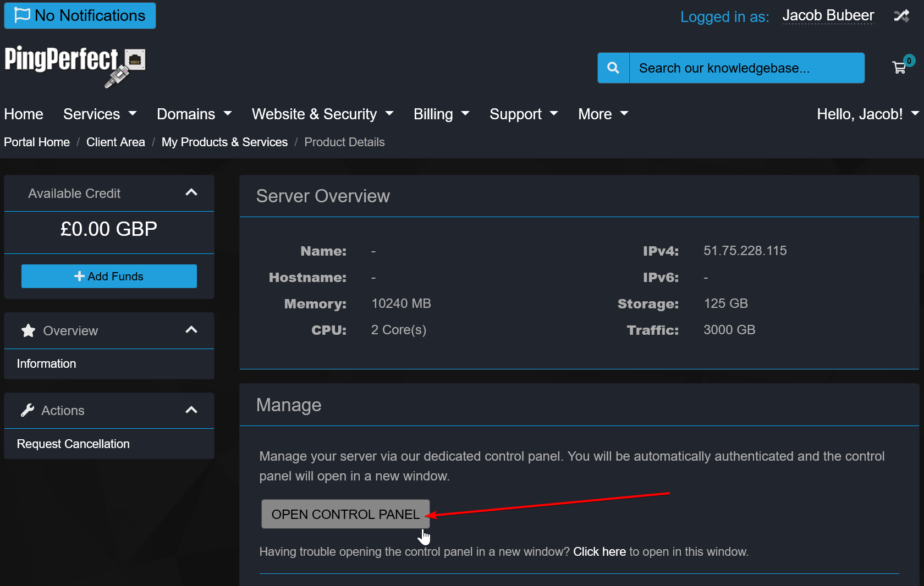Collapse the Overview sidebar panel

pos(191,330)
